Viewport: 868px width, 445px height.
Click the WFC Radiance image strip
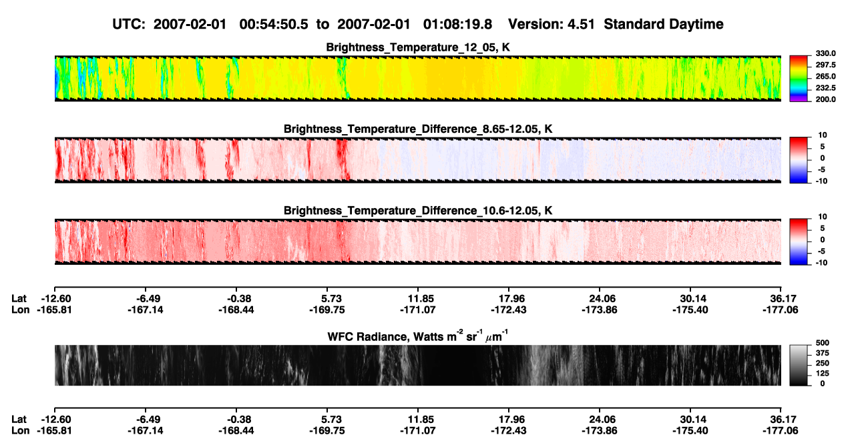(x=417, y=365)
